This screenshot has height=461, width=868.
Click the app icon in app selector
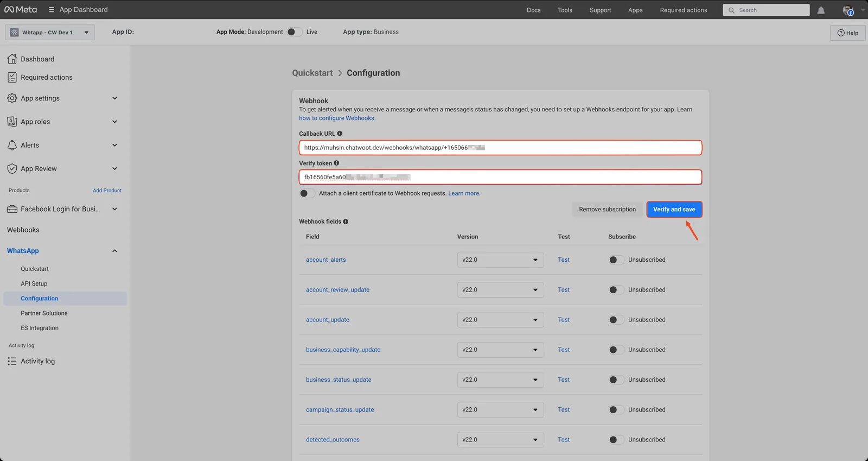[15, 32]
